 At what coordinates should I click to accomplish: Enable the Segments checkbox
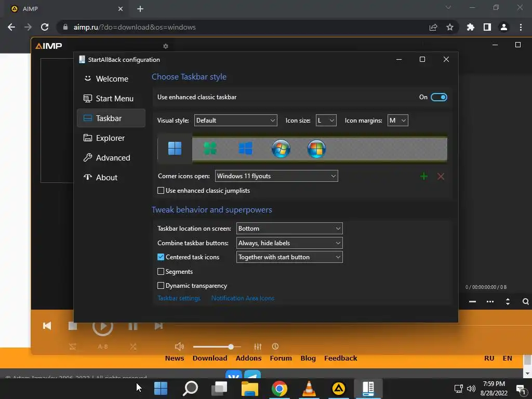click(161, 271)
